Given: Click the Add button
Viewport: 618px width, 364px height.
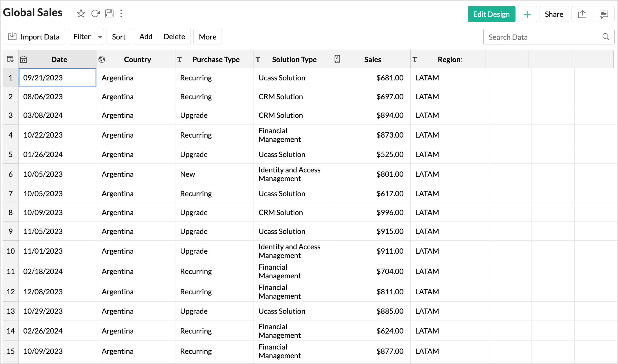Looking at the screenshot, I should 146,37.
